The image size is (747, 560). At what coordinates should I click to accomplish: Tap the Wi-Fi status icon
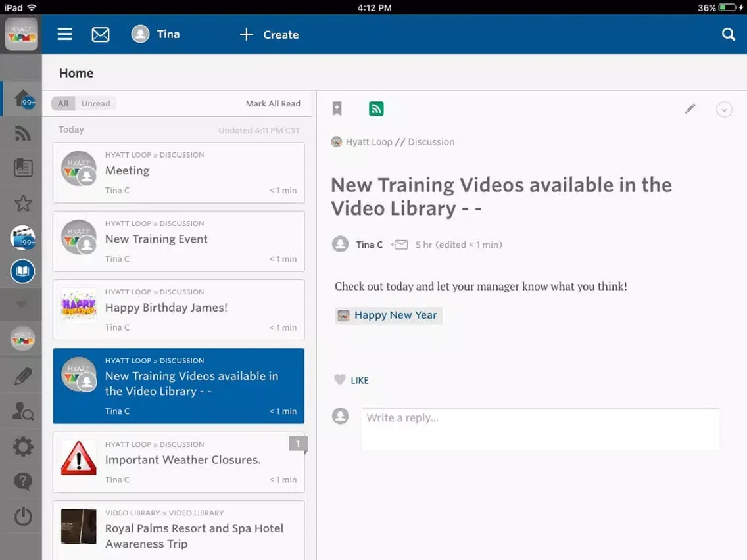coord(32,7)
